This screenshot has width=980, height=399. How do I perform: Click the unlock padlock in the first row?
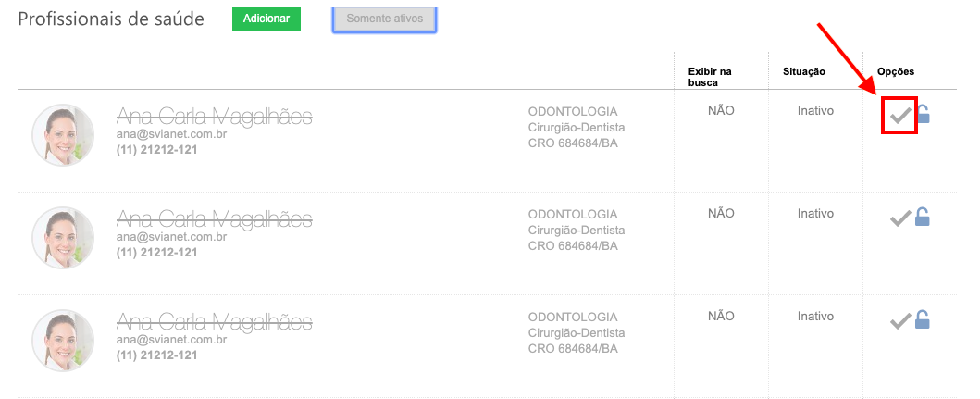pos(923,114)
